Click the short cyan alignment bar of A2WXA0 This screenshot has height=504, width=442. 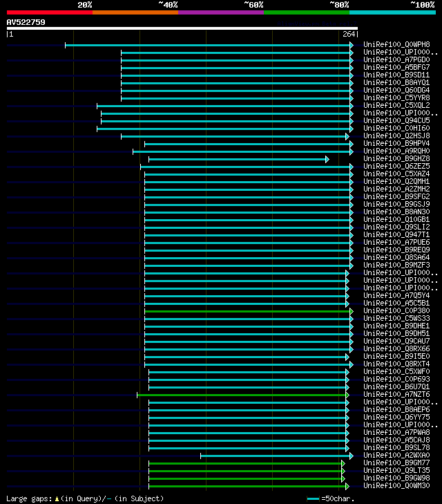(277, 456)
